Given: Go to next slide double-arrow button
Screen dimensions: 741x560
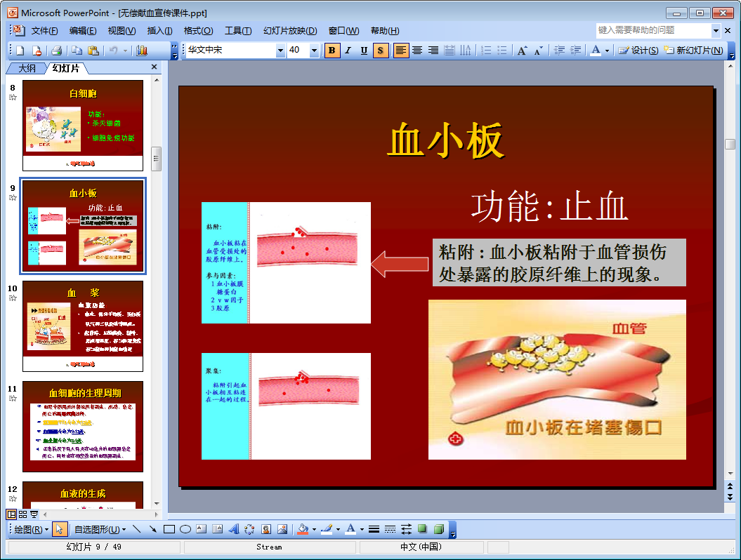Looking at the screenshot, I should coord(730,497).
